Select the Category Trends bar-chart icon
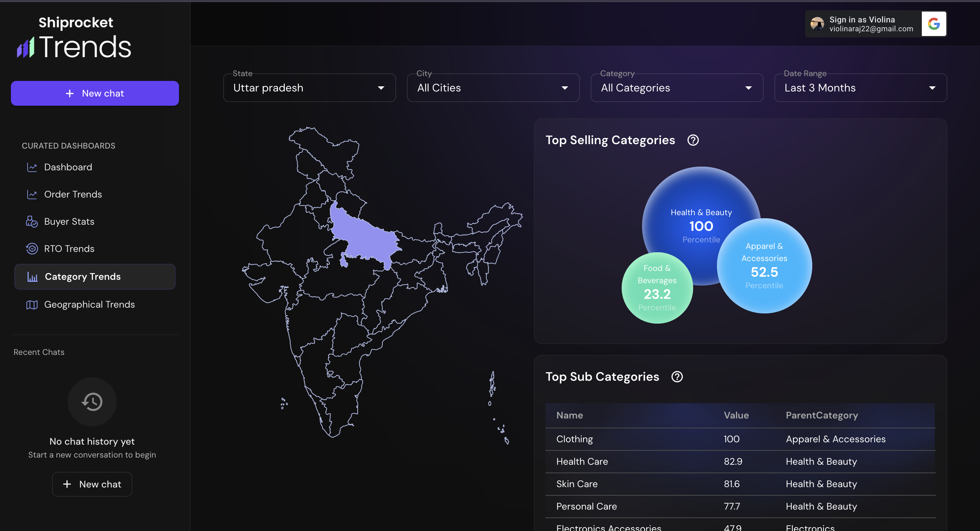The height and width of the screenshot is (531, 980). click(32, 276)
